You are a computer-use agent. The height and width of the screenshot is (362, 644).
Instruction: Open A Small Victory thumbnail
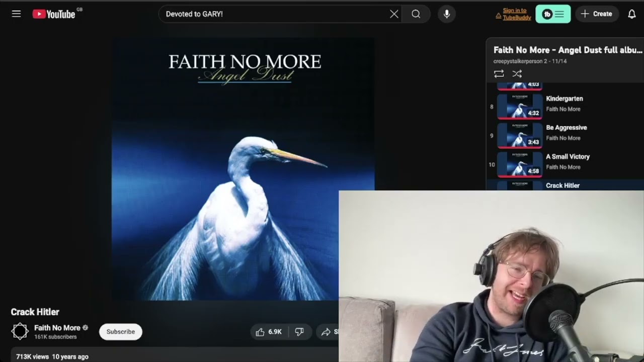(520, 165)
